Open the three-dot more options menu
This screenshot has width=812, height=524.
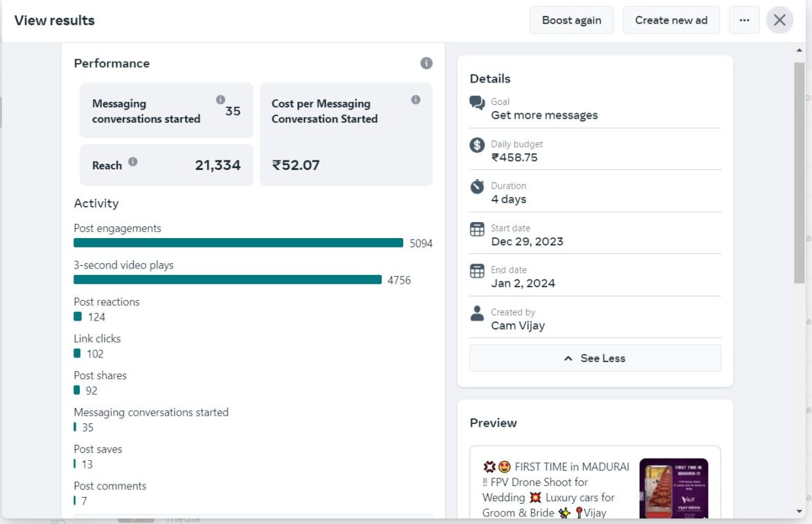coord(744,20)
